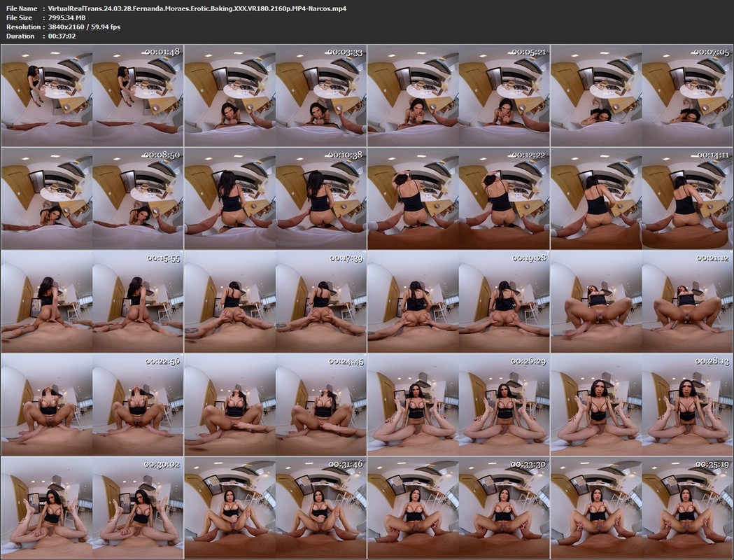Viewport: 734px width, 560px height.
Task: Open the thumbnail stamped 00:31:46
Action: tap(275, 507)
